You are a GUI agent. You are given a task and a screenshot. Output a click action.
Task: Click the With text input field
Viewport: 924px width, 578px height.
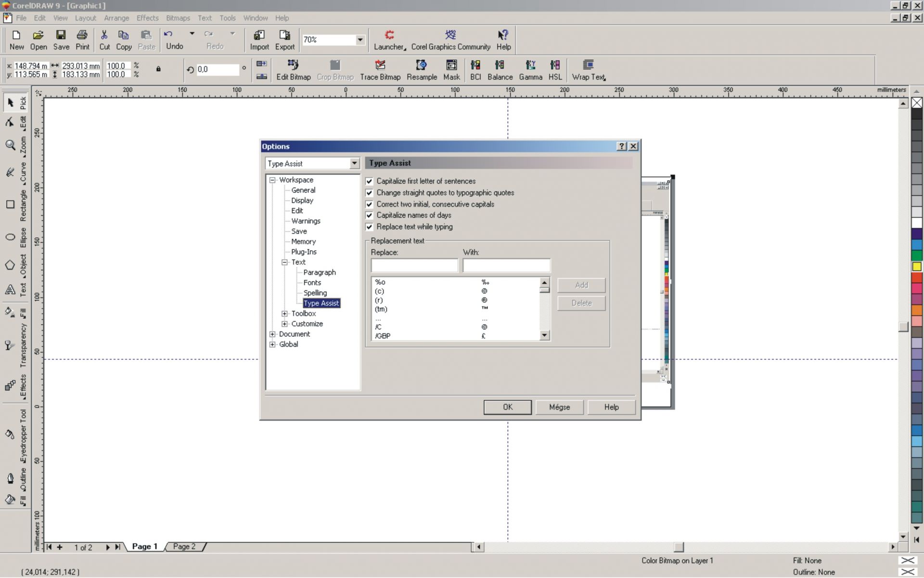[x=506, y=265]
